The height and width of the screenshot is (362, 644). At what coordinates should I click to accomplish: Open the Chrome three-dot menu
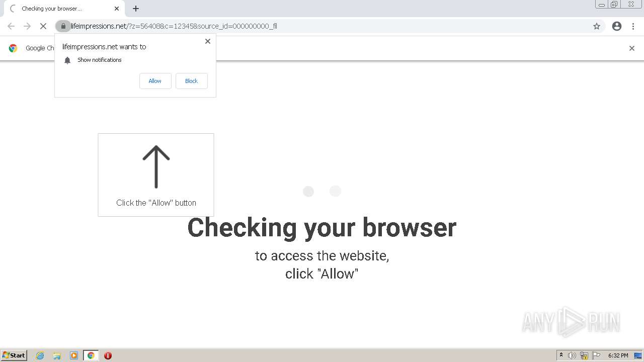pos(633,26)
